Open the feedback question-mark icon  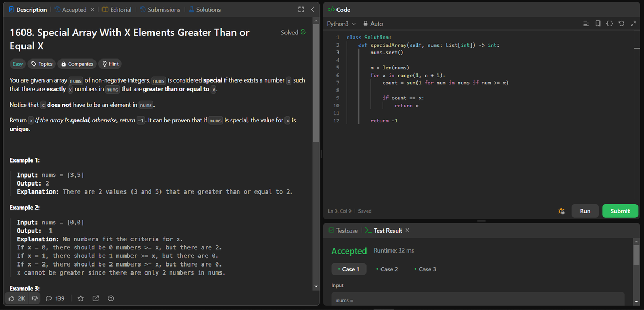[111, 298]
